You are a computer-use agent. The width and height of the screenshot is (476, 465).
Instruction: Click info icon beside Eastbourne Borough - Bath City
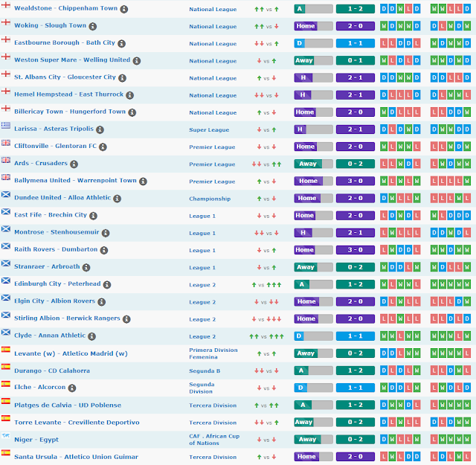121,44
